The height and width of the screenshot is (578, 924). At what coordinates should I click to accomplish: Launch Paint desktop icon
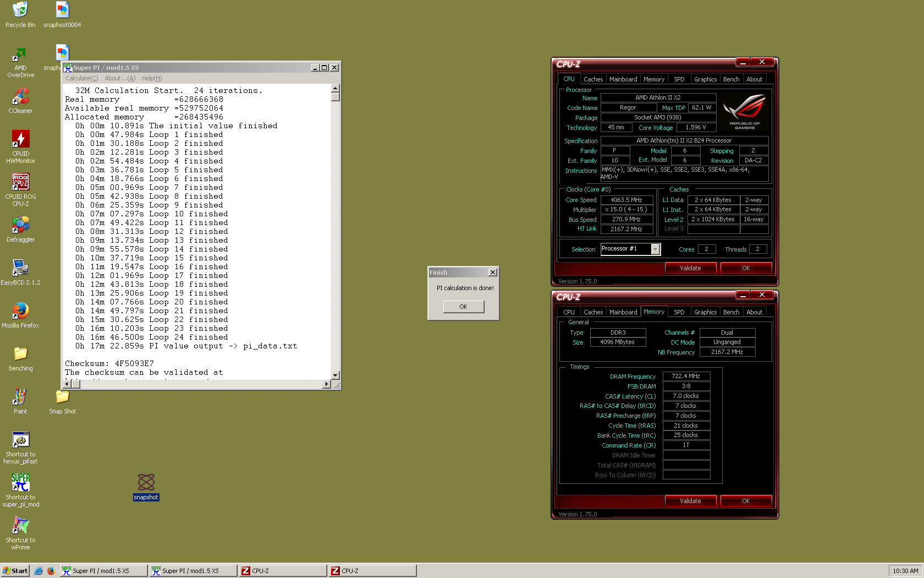coord(20,401)
